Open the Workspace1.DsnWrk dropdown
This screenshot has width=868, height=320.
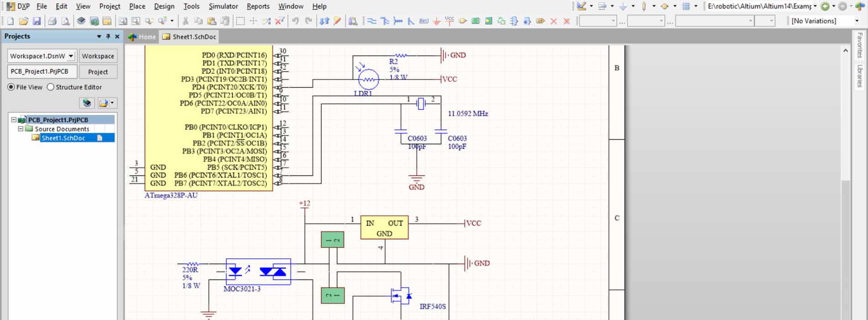[71, 56]
